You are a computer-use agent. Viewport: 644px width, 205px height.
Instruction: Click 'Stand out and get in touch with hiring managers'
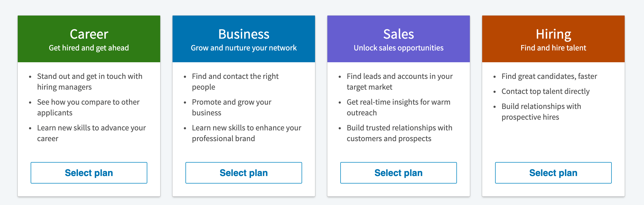[90, 82]
